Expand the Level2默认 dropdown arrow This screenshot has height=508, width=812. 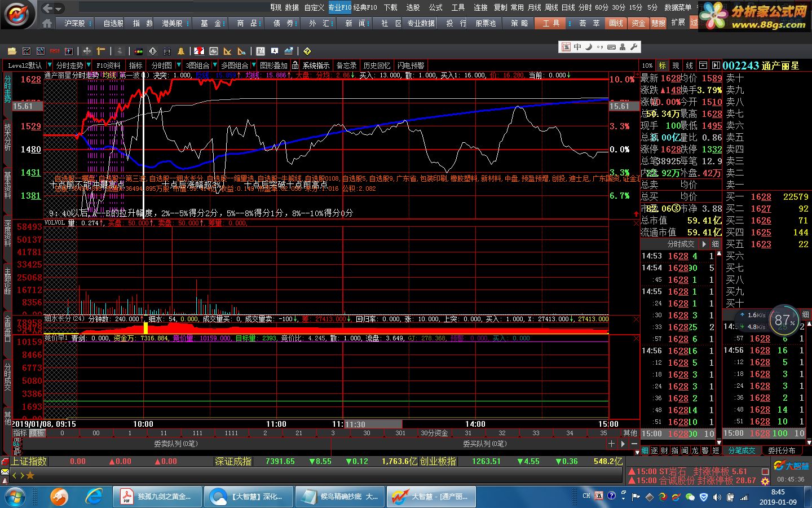coord(50,65)
